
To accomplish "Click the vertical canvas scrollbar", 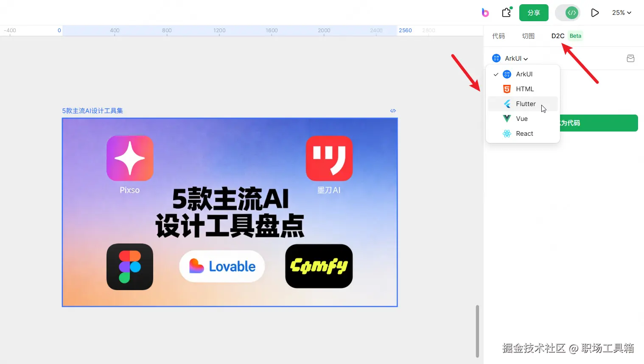I will pyautogui.click(x=477, y=331).
